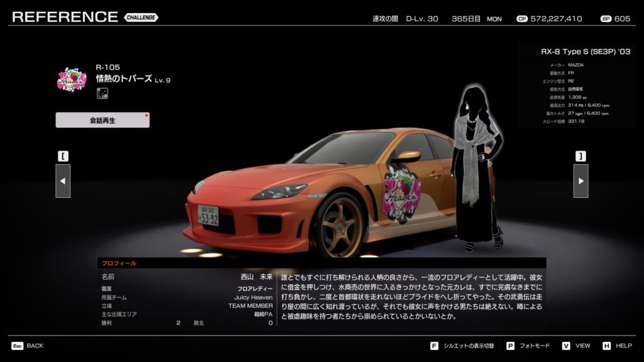Go to next rival with right arrow

pos(580,181)
